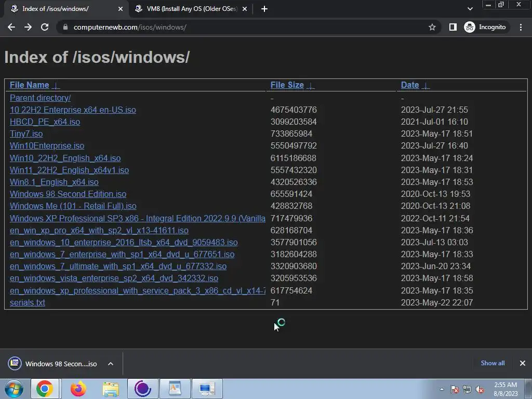Launch Firefox from the taskbar
Image resolution: width=532 pixels, height=399 pixels.
pos(78,389)
